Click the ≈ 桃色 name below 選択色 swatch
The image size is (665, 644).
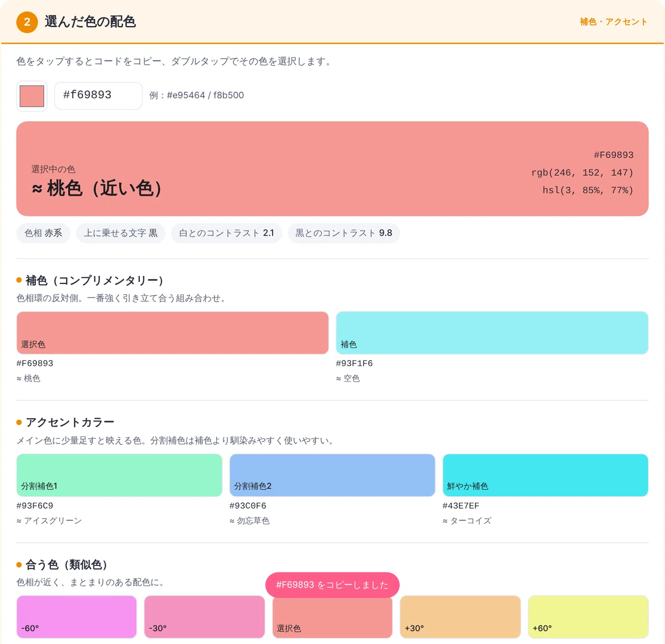28,378
